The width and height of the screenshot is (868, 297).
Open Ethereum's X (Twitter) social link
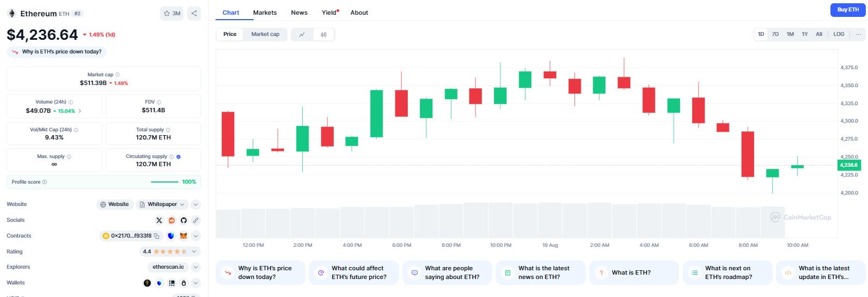pos(159,220)
